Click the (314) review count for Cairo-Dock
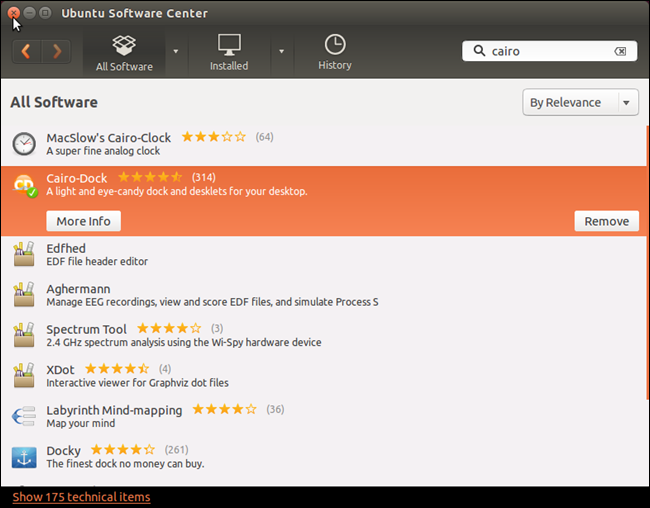 point(204,177)
